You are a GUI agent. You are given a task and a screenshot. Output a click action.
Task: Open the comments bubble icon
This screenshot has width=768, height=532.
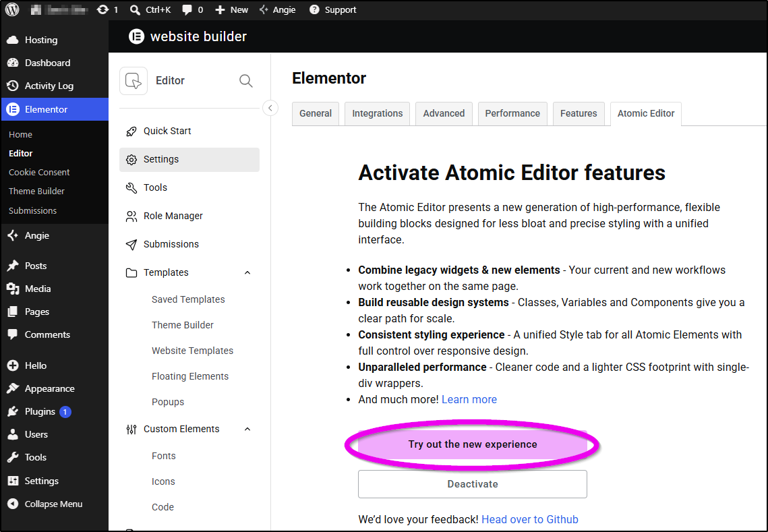(x=187, y=9)
